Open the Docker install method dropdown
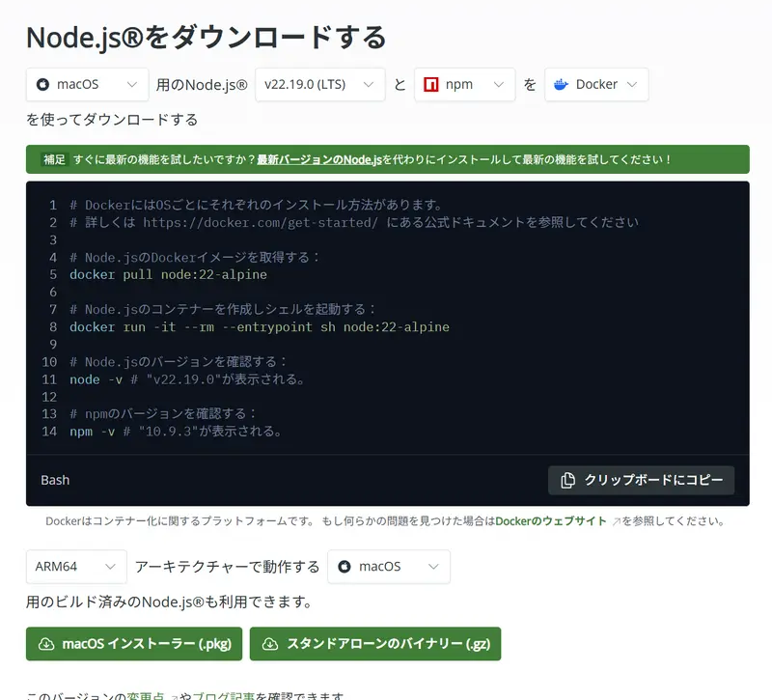 click(x=596, y=85)
